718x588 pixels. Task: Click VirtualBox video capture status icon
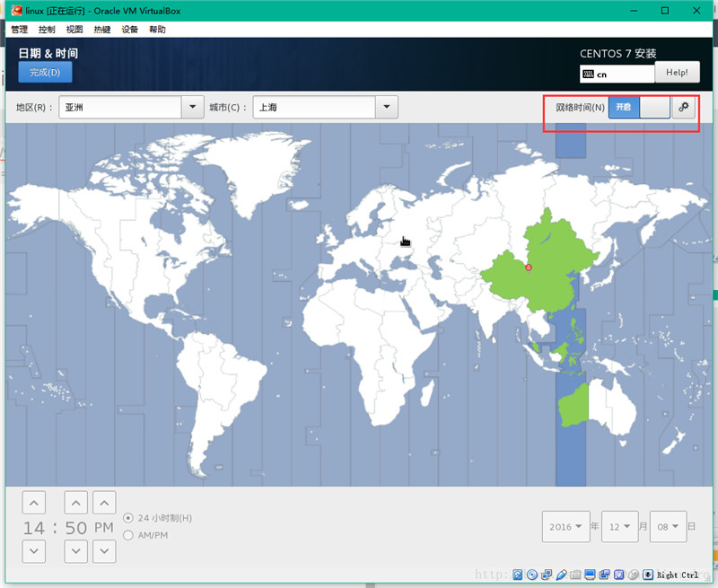604,575
